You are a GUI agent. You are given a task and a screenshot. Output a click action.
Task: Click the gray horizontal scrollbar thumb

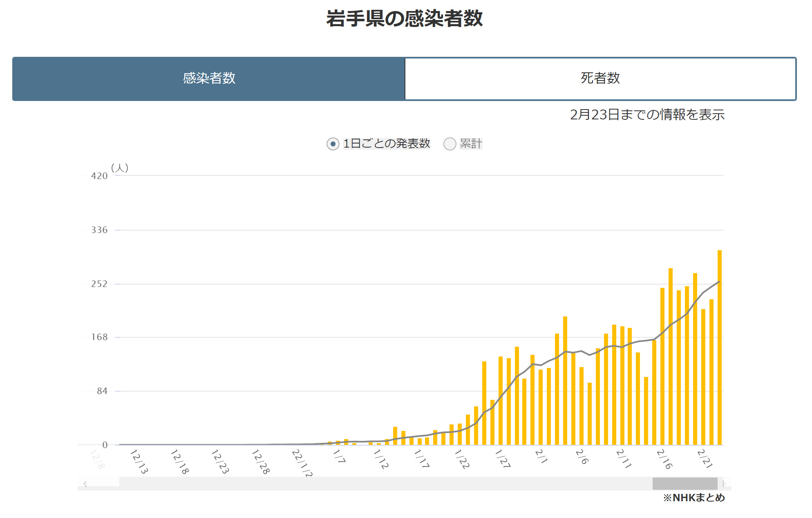pyautogui.click(x=684, y=484)
